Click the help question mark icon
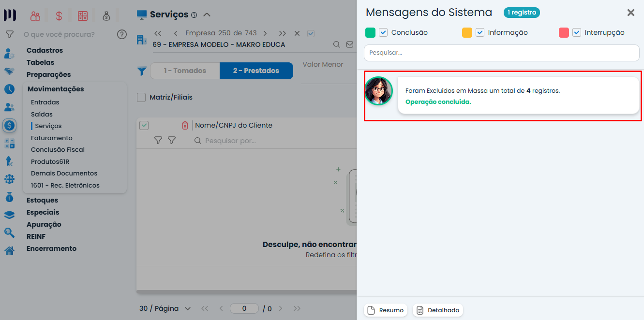Image resolution: width=644 pixels, height=320 pixels. [122, 34]
